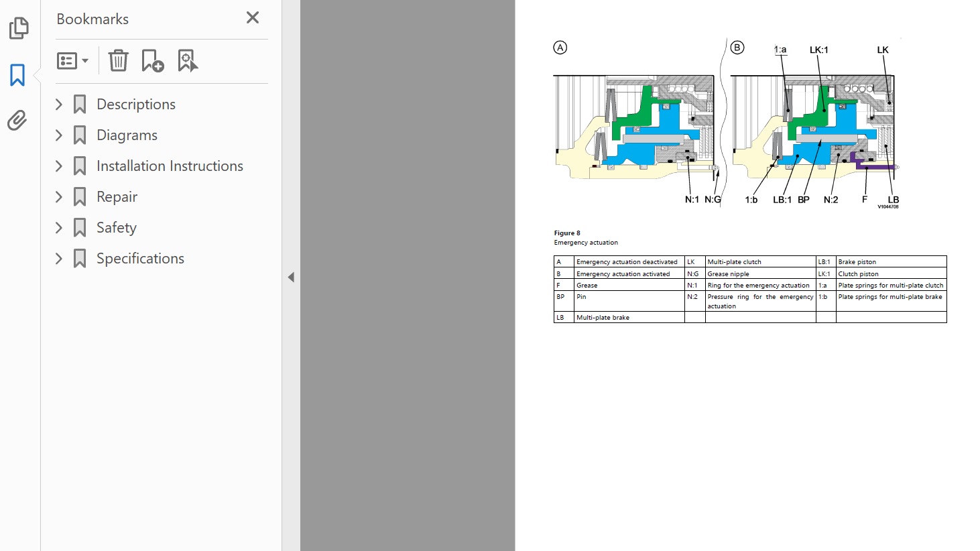Click the Figure 8 caption text
980x551 pixels.
(x=567, y=233)
